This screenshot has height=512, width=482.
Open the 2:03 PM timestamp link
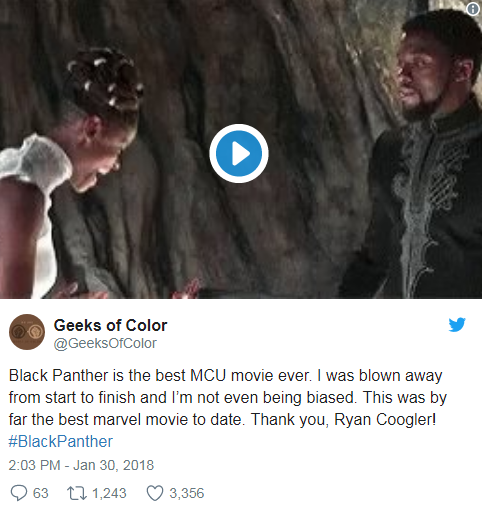tap(34, 465)
